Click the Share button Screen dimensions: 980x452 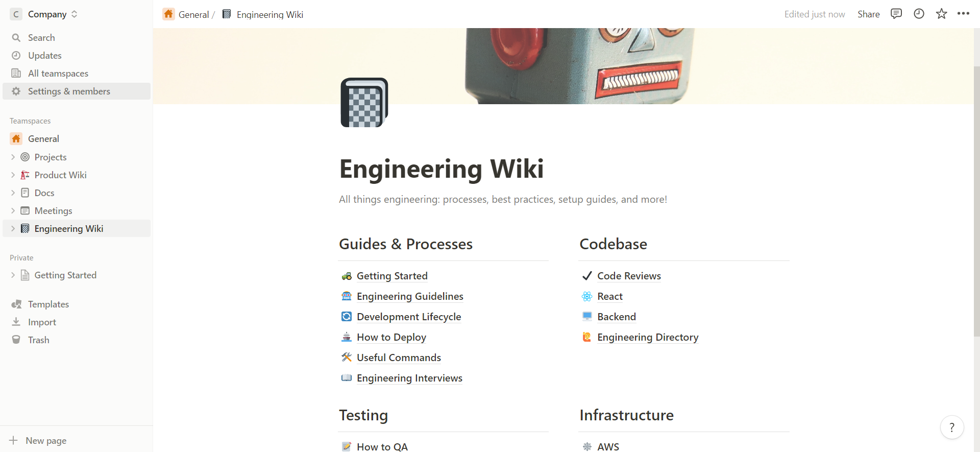tap(868, 14)
